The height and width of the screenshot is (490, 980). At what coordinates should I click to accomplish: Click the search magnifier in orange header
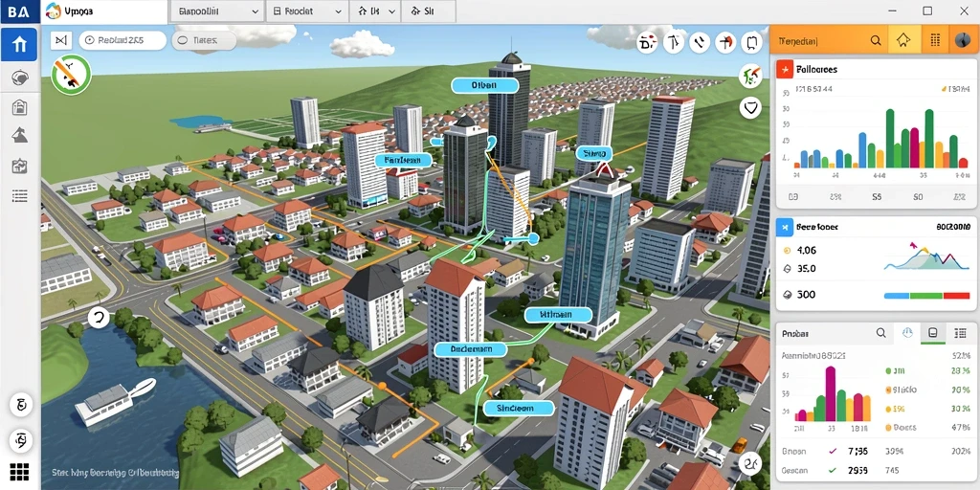pyautogui.click(x=876, y=41)
